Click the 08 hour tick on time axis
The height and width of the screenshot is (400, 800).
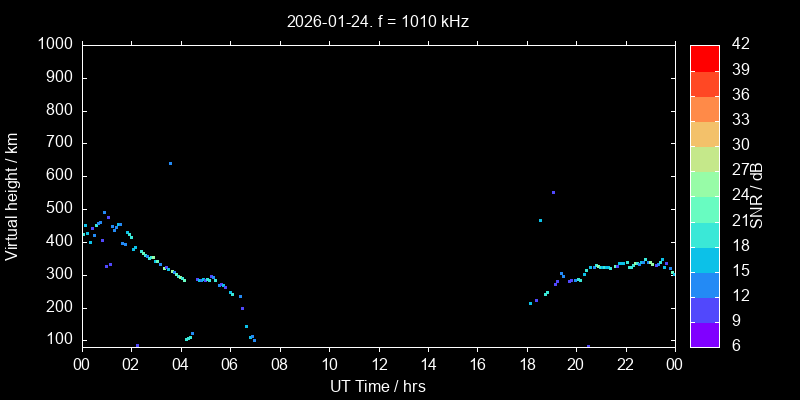coord(279,364)
